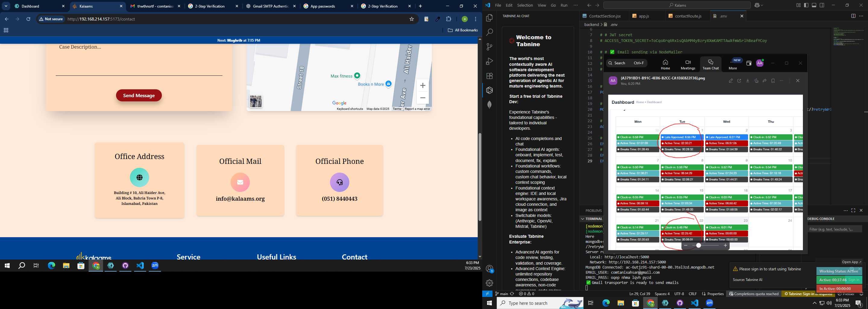Toggle VS Code secondary side bar layout icon
The height and width of the screenshot is (309, 868).
(822, 5)
